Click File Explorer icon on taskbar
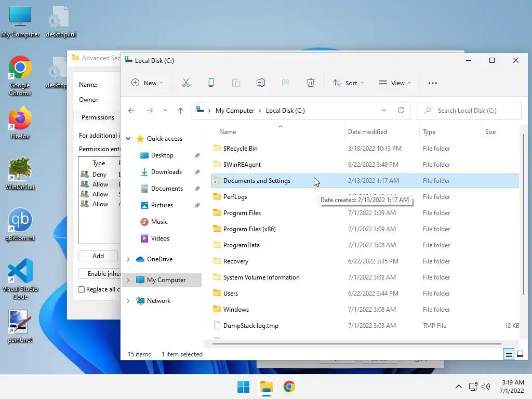 267,387
